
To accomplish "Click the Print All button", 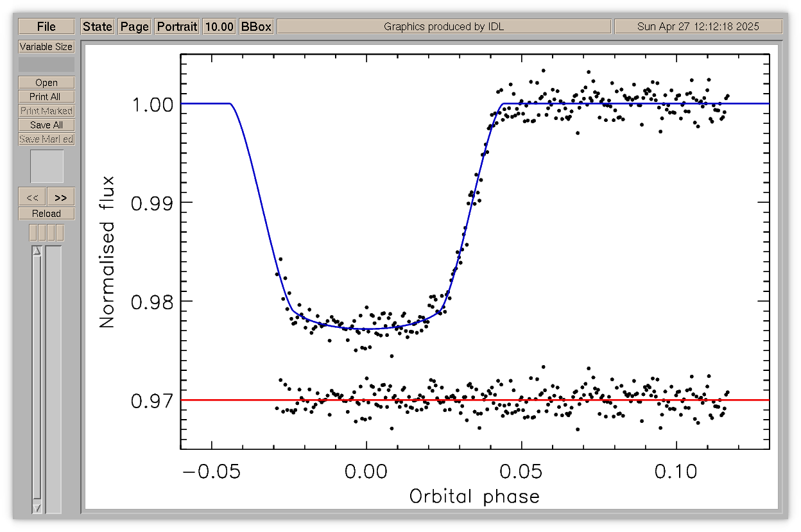I will (x=46, y=97).
